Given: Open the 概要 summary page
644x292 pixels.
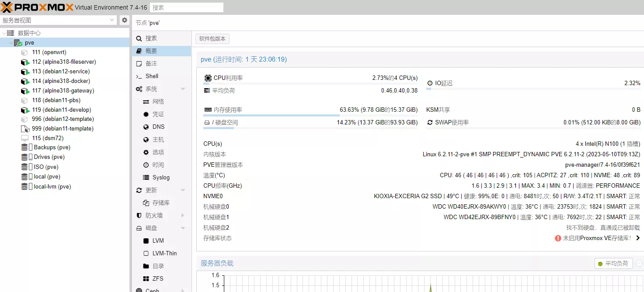Looking at the screenshot, I should [x=151, y=51].
